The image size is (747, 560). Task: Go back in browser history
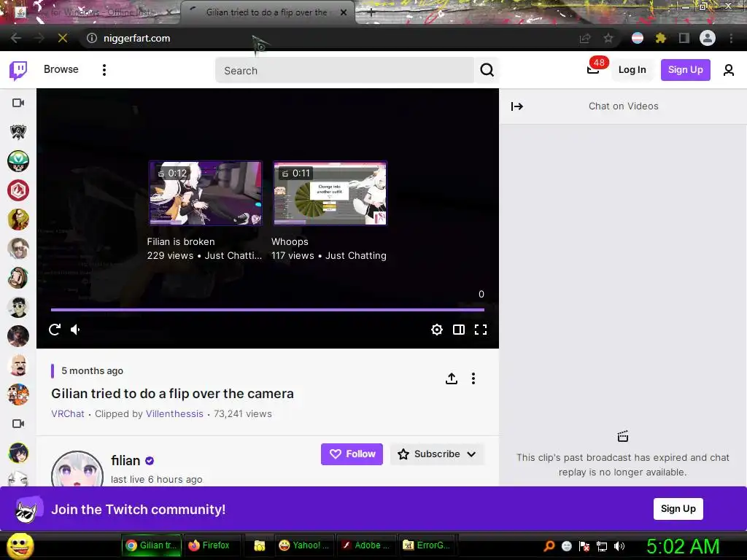[16, 38]
